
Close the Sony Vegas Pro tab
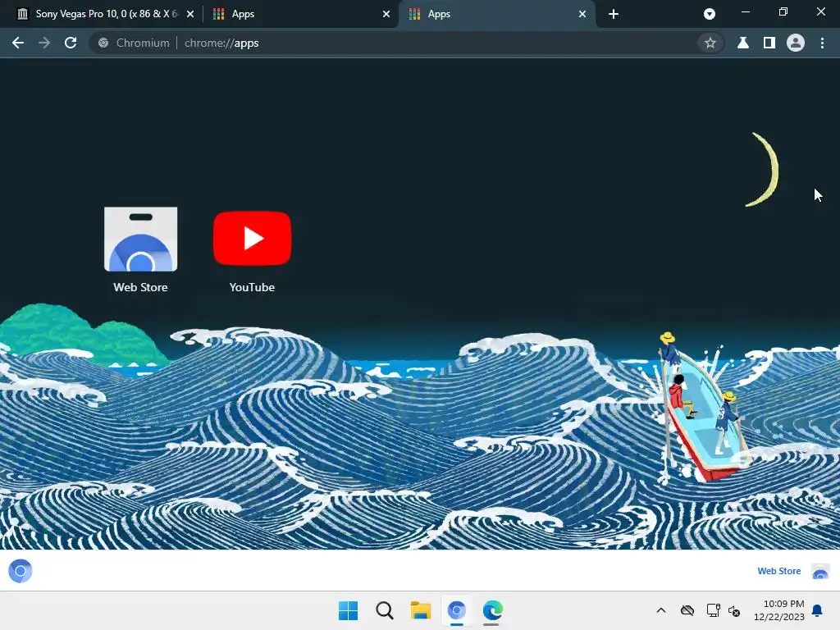190,14
